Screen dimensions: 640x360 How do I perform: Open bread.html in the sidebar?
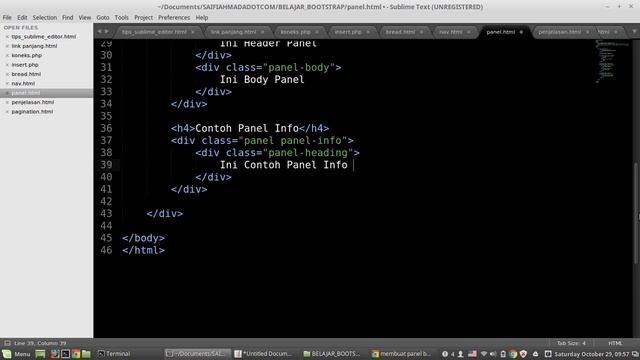pyautogui.click(x=26, y=74)
